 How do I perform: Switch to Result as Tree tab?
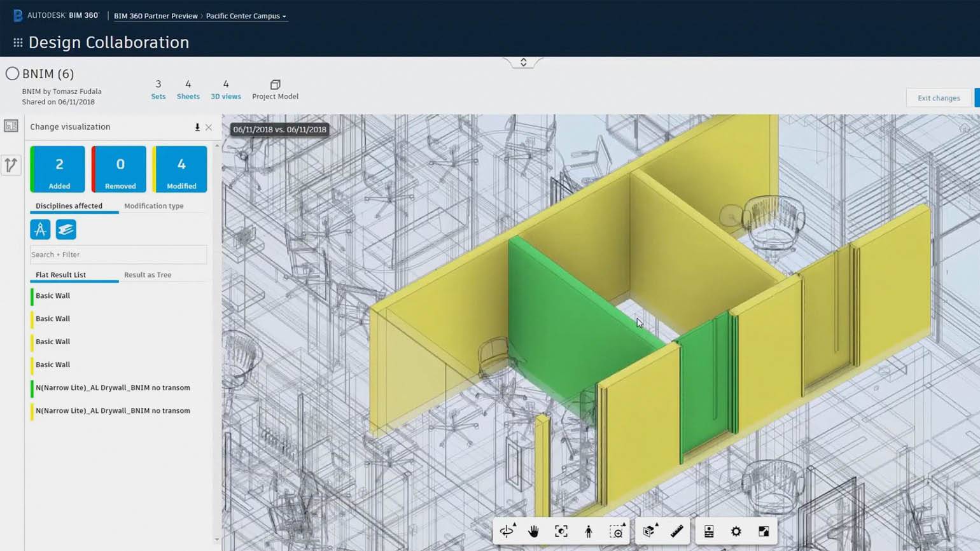[148, 275]
